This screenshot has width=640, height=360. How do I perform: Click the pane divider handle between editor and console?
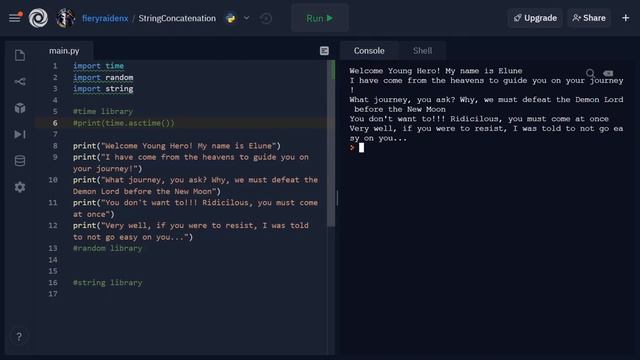pyautogui.click(x=337, y=198)
